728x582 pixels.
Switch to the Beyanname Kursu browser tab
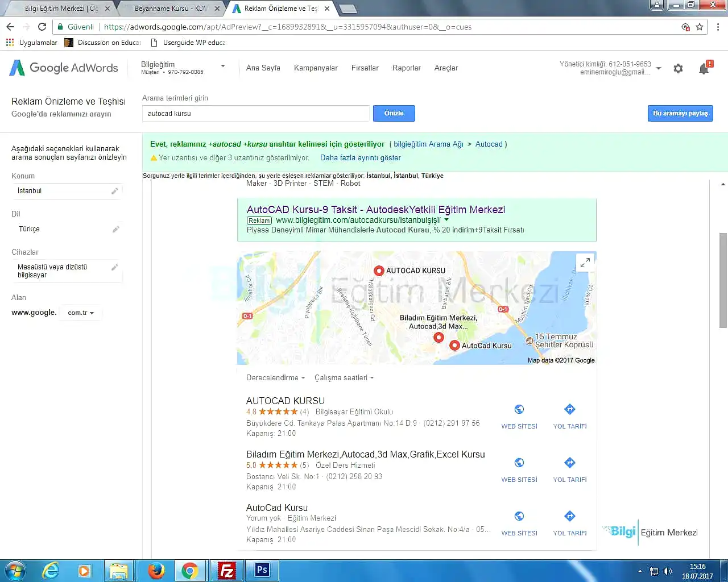[169, 9]
